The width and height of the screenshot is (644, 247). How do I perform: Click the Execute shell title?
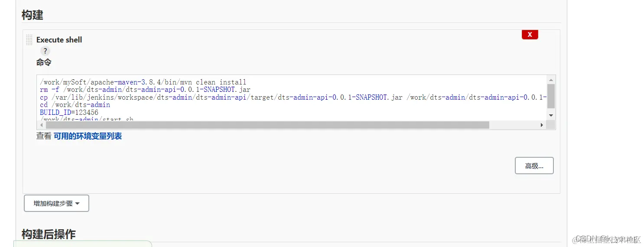click(x=59, y=40)
